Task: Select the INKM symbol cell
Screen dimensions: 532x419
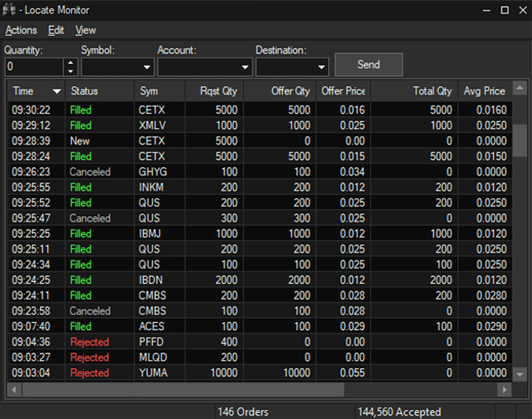Action: 160,188
